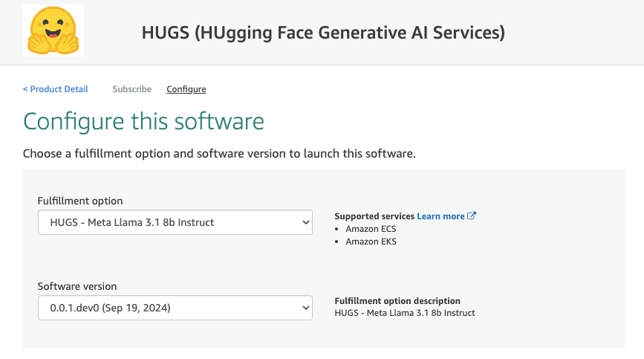Click the arrow on the Fulfillment option dropdown
The width and height of the screenshot is (644, 359).
(305, 221)
